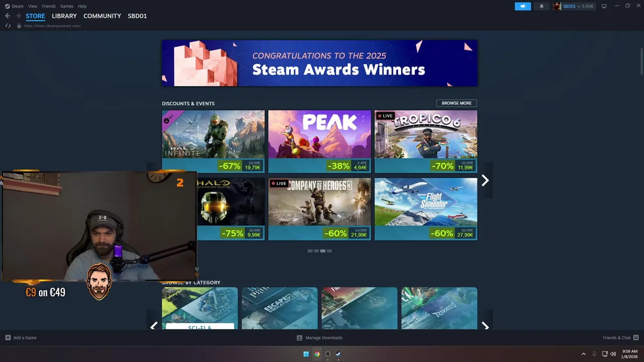The width and height of the screenshot is (644, 362).
Task: Click the Friends & Chat people icon
Action: 636,338
